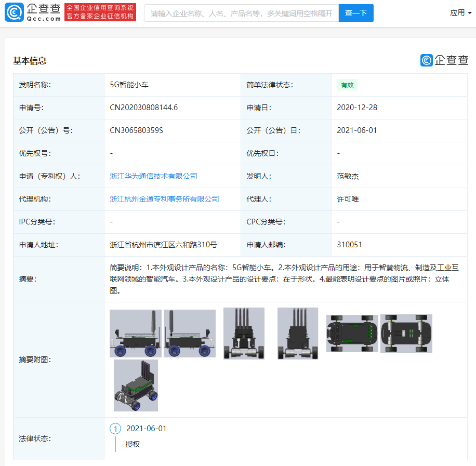Open the rear view antenna car thumbnail
The width and height of the screenshot is (476, 466).
[x=297, y=334]
